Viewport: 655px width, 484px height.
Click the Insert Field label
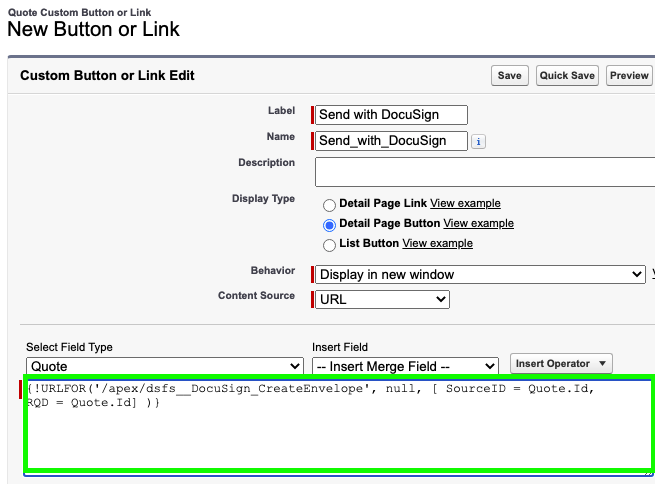click(x=340, y=347)
